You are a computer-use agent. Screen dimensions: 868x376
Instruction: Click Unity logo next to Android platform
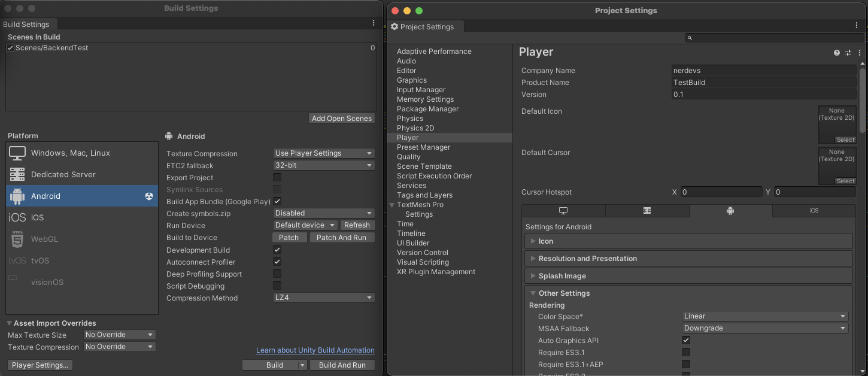149,196
